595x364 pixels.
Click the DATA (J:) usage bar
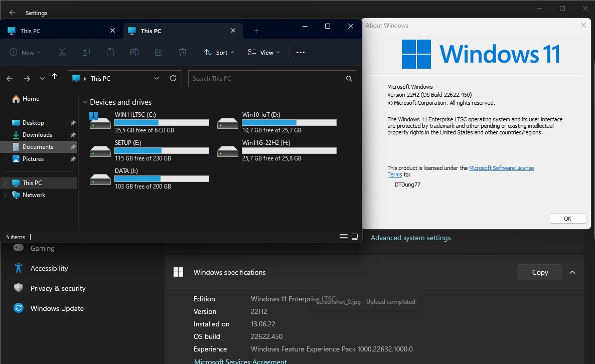(x=162, y=178)
